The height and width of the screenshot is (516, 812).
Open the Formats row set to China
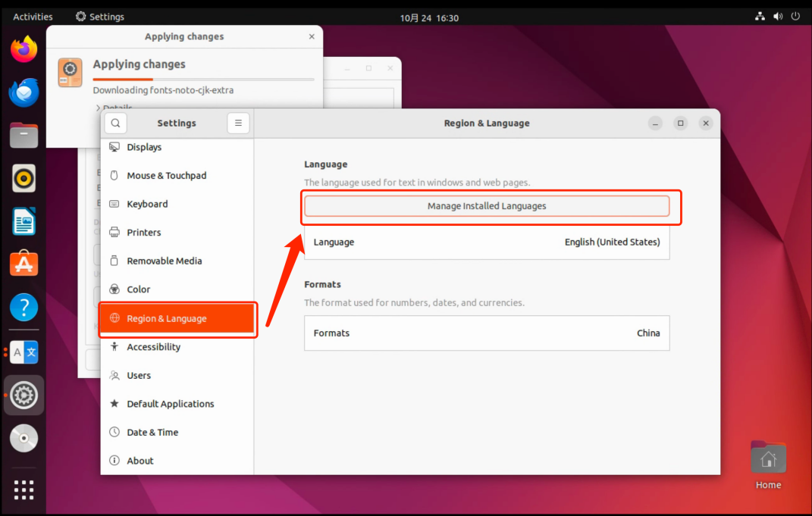point(487,333)
